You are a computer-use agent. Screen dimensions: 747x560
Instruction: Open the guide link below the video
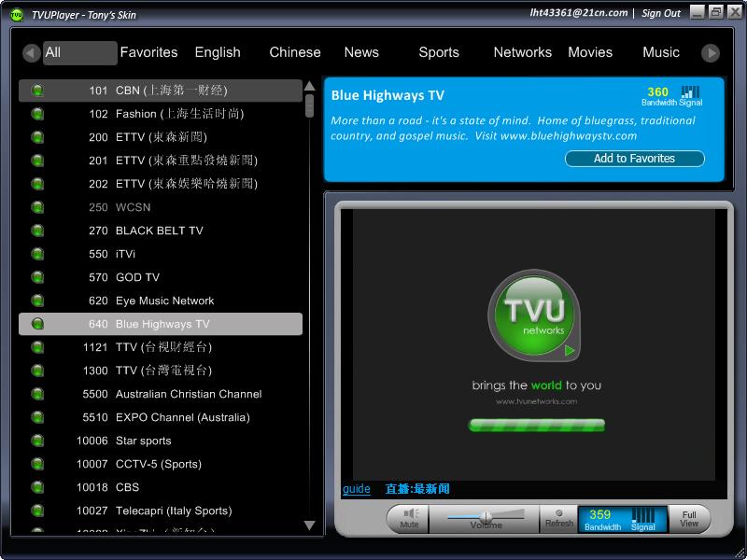357,489
